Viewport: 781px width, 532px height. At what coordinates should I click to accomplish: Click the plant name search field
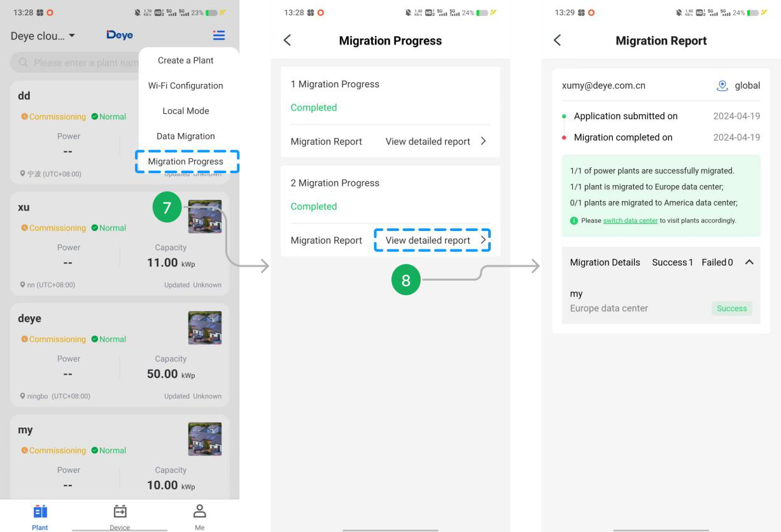[76, 63]
